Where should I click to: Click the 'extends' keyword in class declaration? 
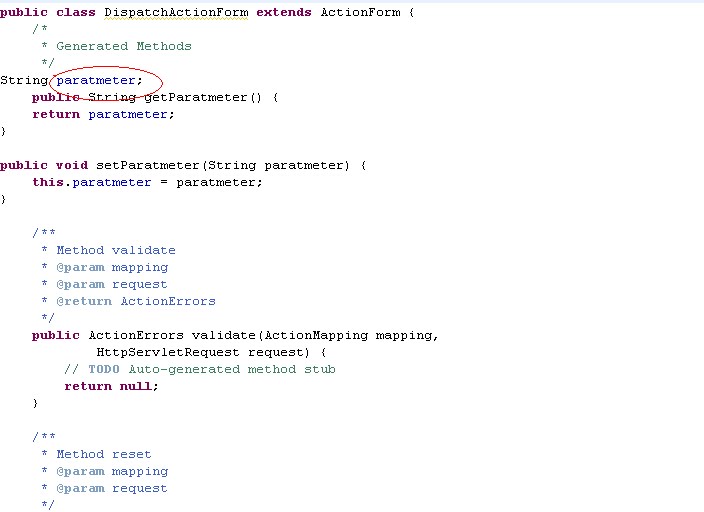(x=284, y=12)
